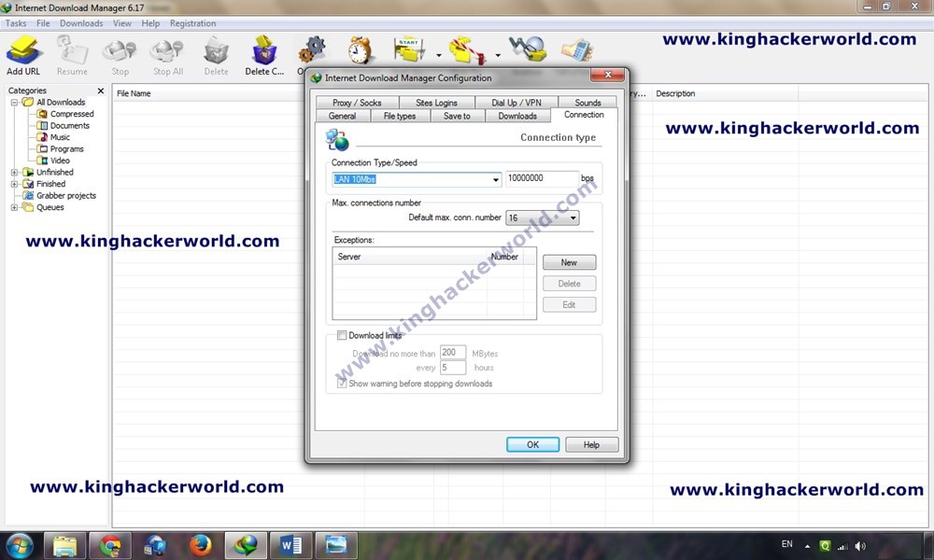
Task: Click the New exception button
Action: click(569, 262)
